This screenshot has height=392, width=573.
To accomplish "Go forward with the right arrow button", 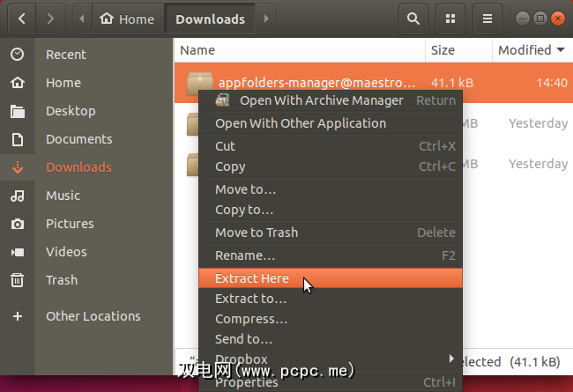I will (52, 18).
